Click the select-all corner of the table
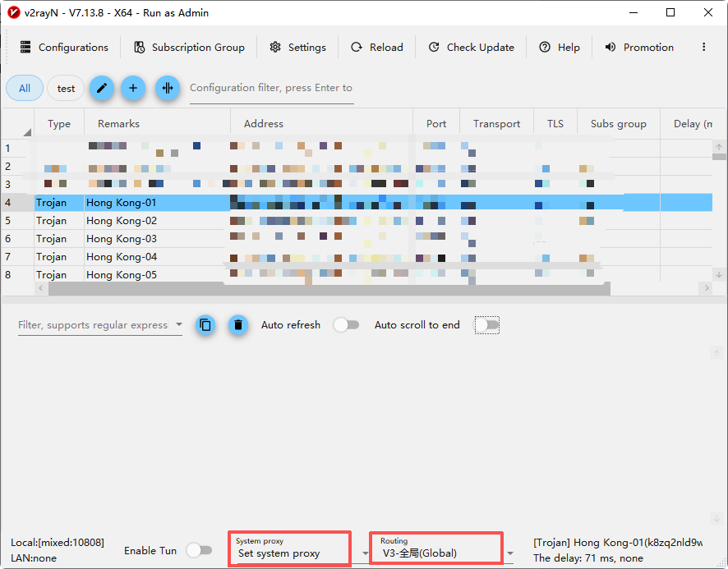The height and width of the screenshot is (569, 728). [x=18, y=124]
